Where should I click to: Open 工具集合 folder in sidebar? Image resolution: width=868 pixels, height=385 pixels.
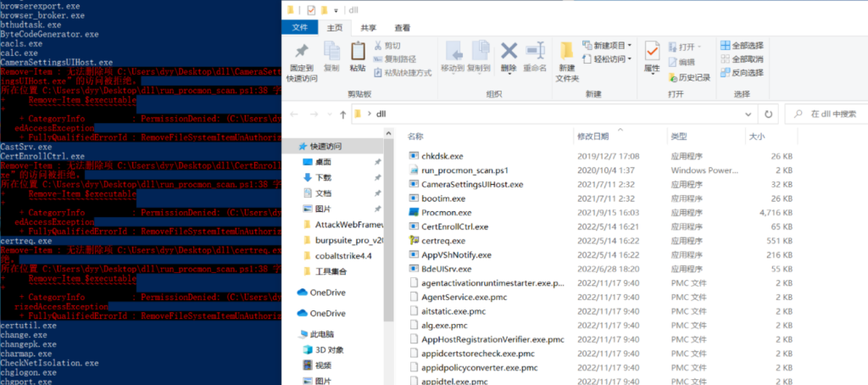coord(331,271)
